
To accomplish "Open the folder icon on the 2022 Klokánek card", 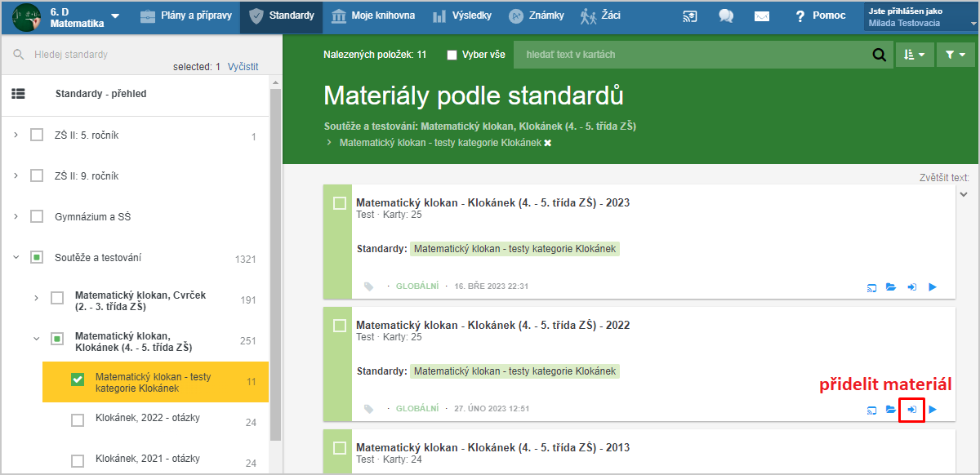I will [x=891, y=410].
